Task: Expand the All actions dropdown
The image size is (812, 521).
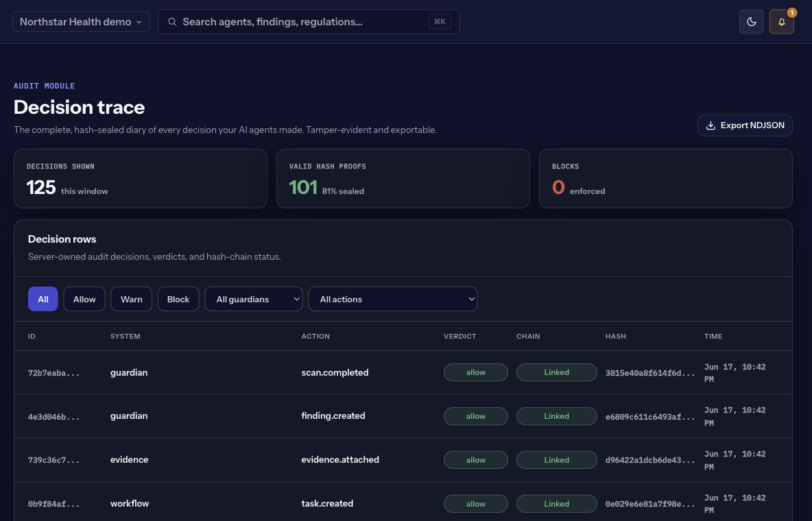Action: [x=392, y=299]
